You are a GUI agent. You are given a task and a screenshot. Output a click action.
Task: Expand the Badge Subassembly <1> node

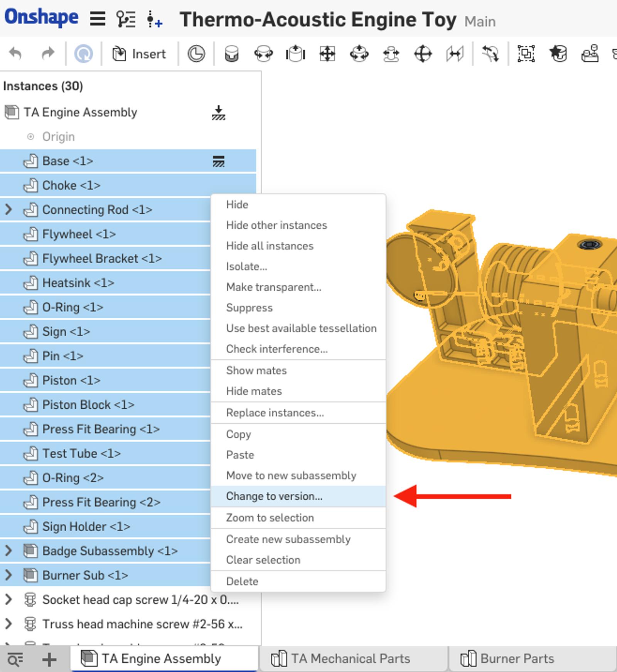8,551
